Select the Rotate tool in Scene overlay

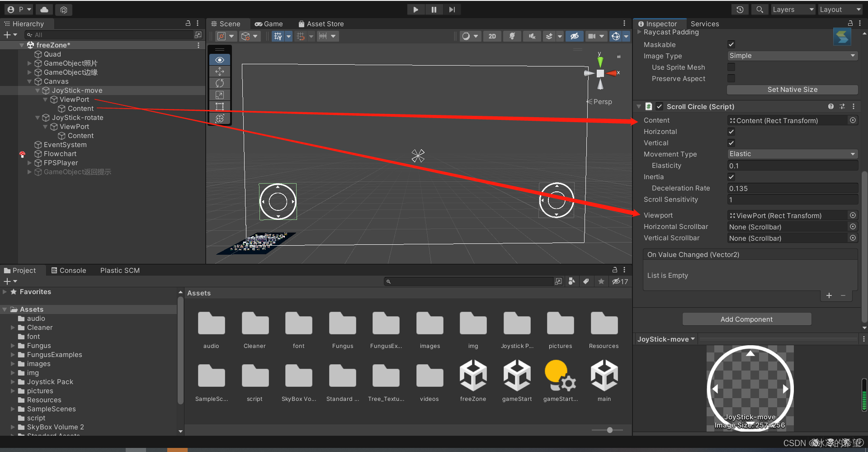220,83
